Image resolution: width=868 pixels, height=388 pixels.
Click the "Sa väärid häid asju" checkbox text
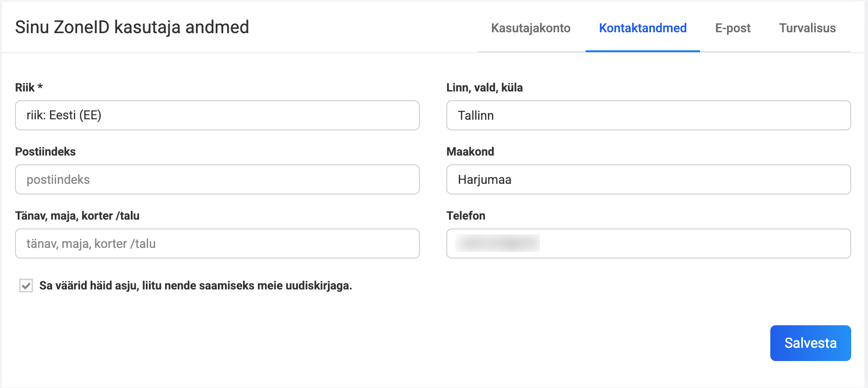click(x=195, y=286)
